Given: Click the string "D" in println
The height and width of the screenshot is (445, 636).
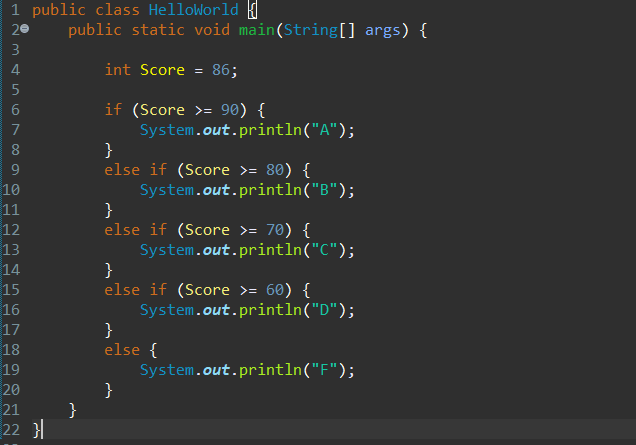Looking at the screenshot, I should [x=324, y=310].
